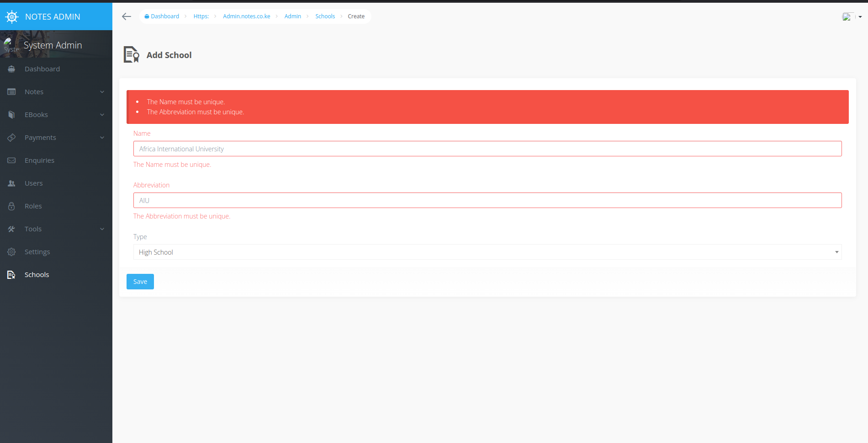Viewport: 868px width, 443px height.
Task: Open Dashboard from the breadcrumb trail
Action: (x=164, y=16)
